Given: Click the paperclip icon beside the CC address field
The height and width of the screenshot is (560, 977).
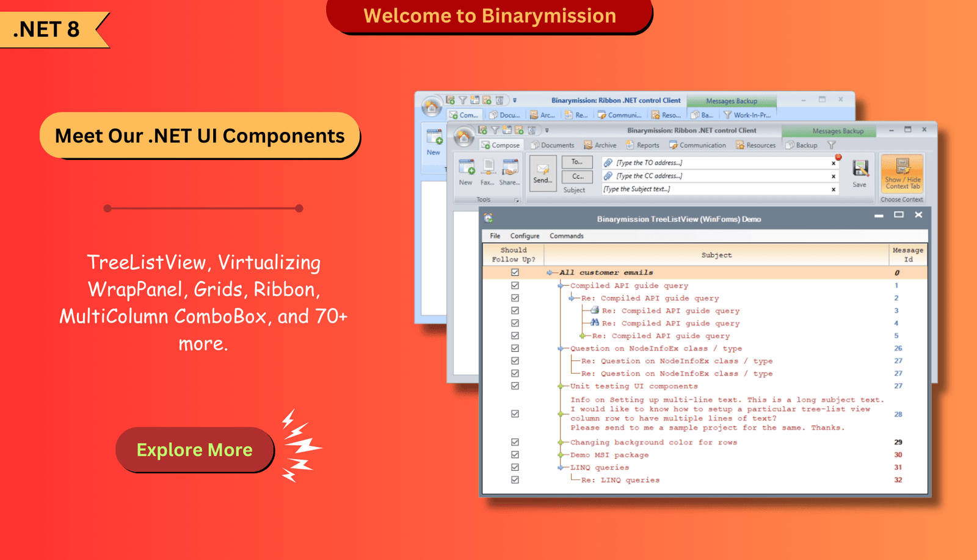Looking at the screenshot, I should point(608,176).
